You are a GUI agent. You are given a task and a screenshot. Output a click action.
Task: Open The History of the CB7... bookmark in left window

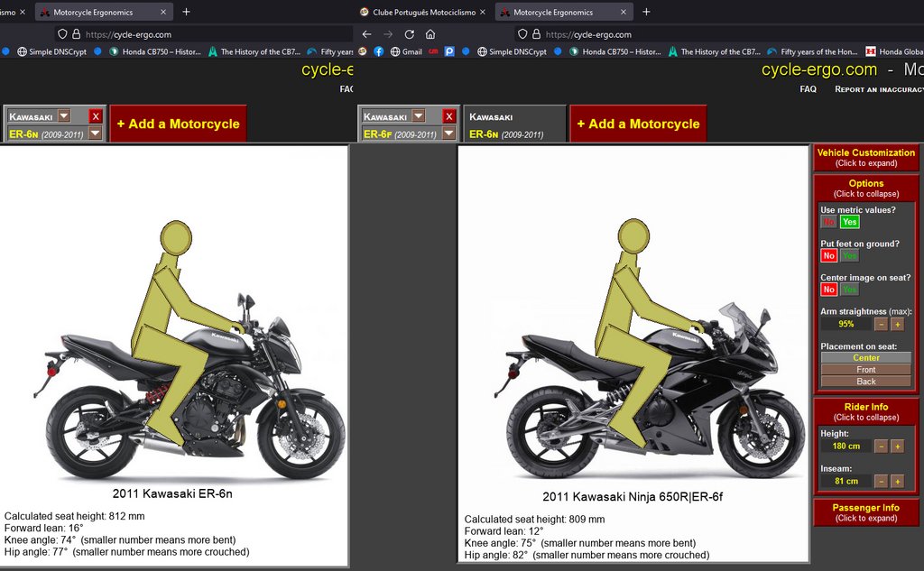254,51
